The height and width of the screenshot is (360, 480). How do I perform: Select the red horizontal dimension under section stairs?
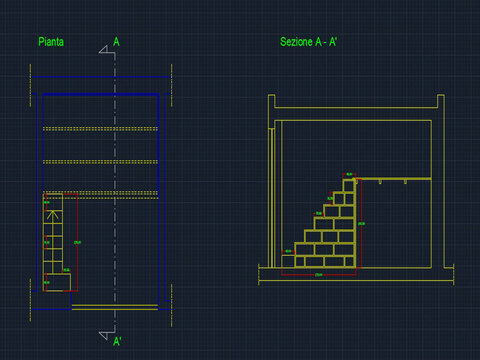[319, 275]
